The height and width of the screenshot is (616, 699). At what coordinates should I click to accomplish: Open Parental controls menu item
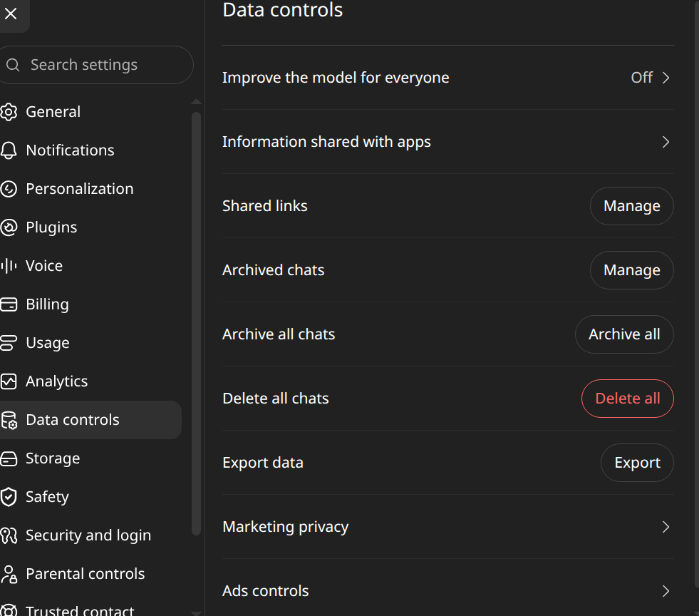[85, 574]
